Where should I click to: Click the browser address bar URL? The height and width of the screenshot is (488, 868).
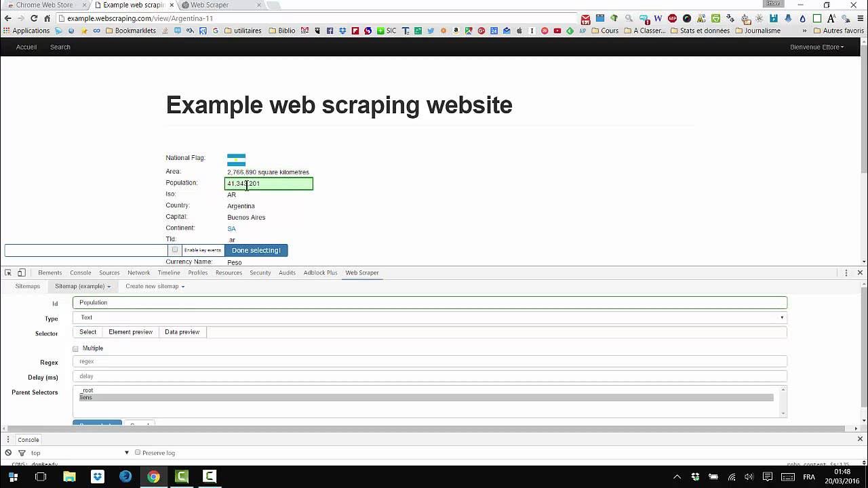pos(140,18)
